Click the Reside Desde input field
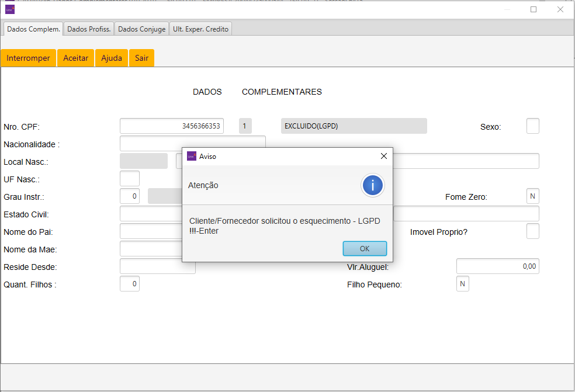This screenshot has height=392, width=575. pos(158,268)
